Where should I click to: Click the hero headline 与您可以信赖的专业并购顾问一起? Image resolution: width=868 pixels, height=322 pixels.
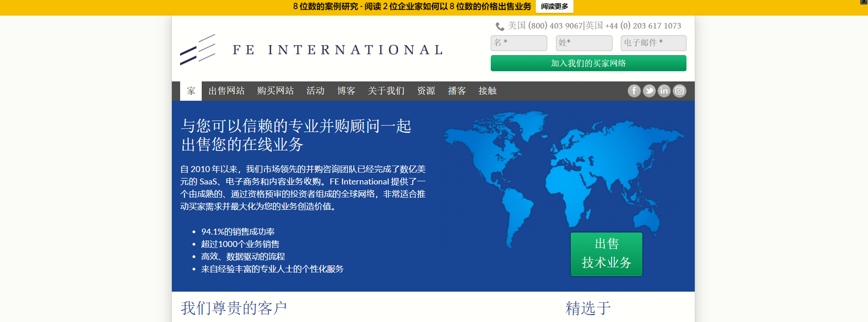pyautogui.click(x=296, y=126)
